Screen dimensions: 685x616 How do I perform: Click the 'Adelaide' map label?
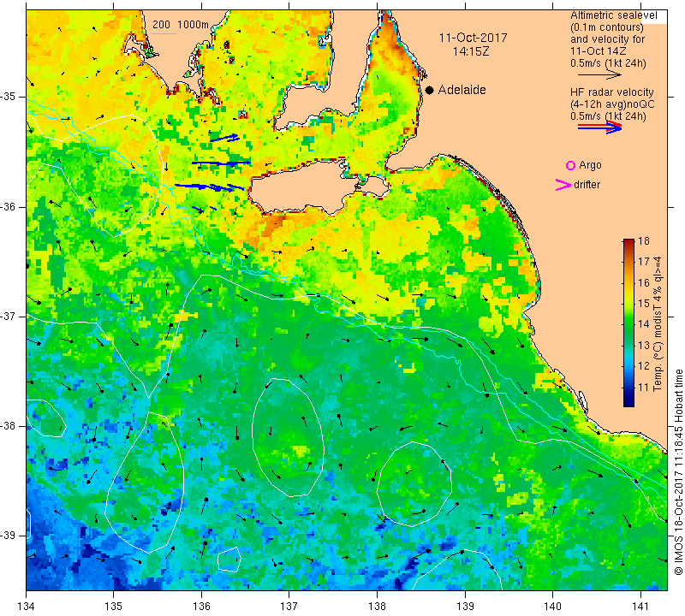[462, 90]
